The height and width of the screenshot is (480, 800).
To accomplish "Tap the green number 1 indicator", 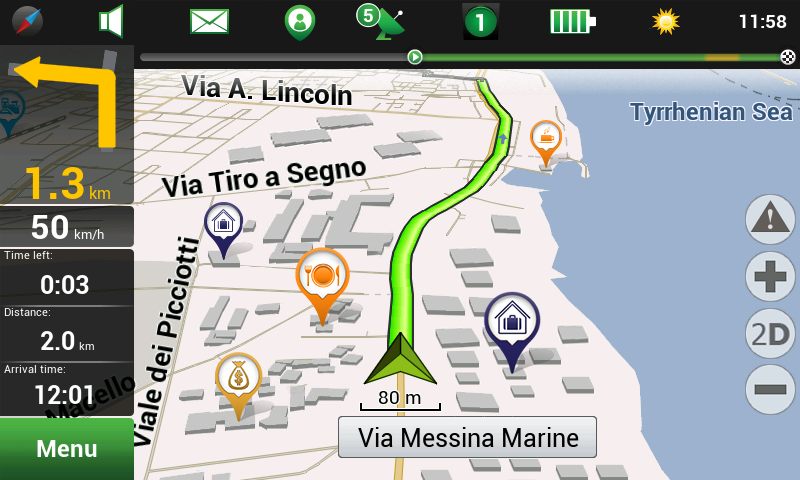I will 480,22.
